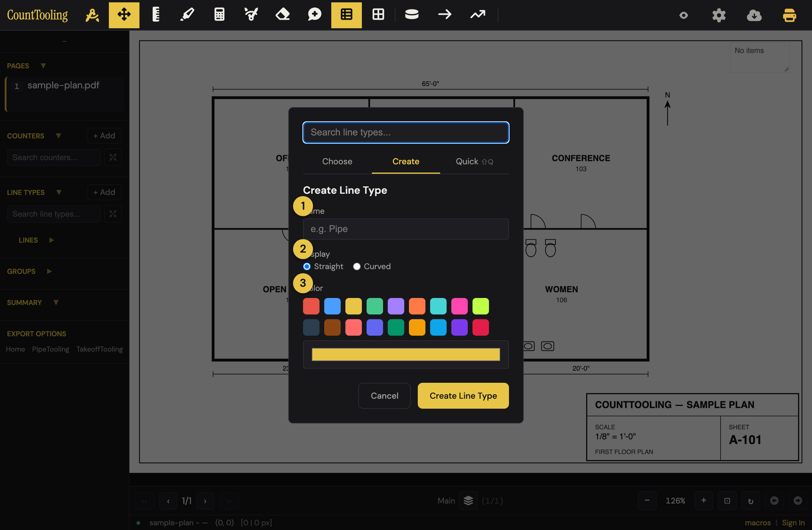The image size is (812, 530).
Task: Click the CountTooling logo
Action: point(38,15)
